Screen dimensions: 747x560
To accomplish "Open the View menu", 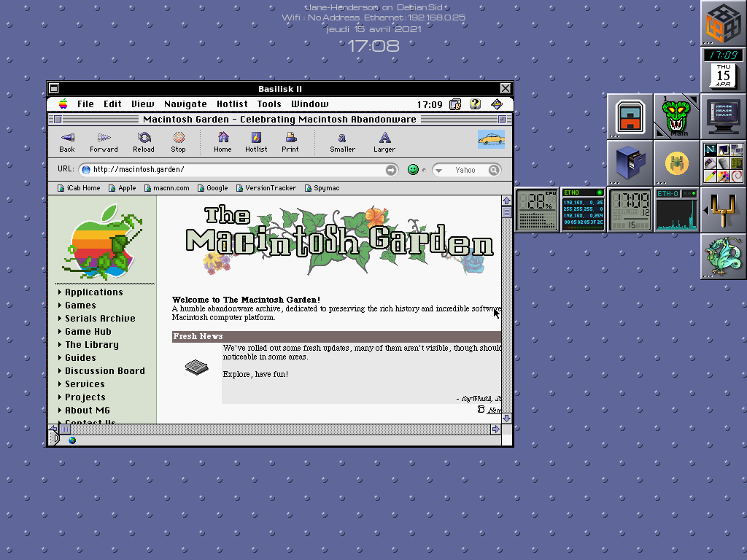I will (142, 104).
